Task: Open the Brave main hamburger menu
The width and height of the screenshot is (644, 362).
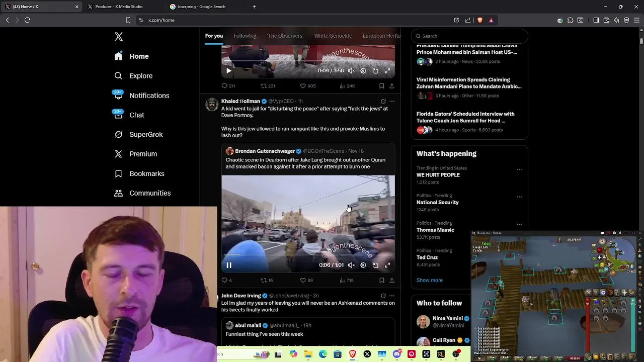Action: tap(637, 20)
